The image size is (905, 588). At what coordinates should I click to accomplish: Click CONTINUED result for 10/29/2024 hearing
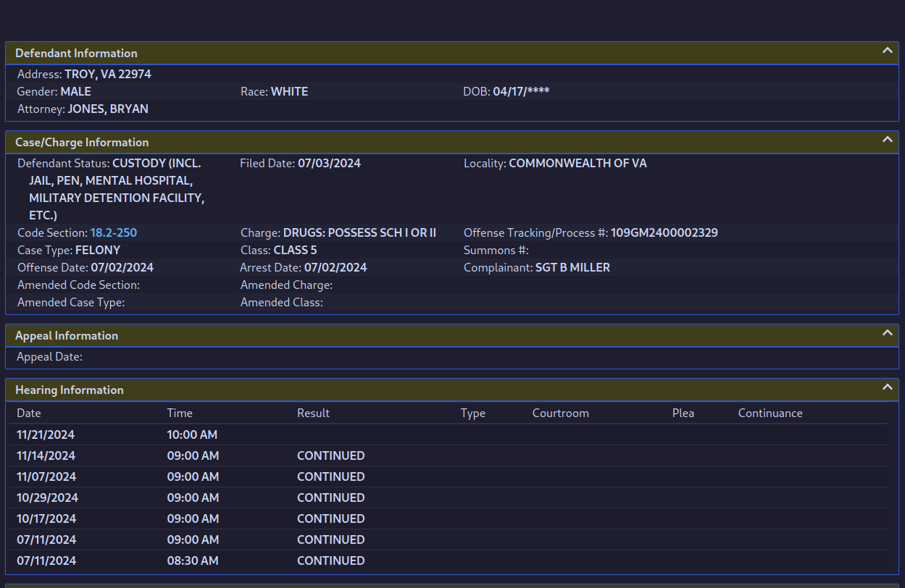point(331,497)
